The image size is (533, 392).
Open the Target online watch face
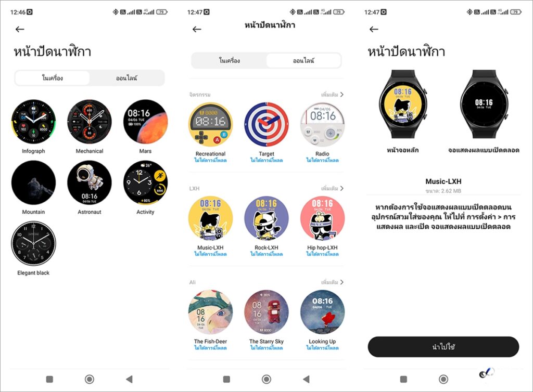266,125
